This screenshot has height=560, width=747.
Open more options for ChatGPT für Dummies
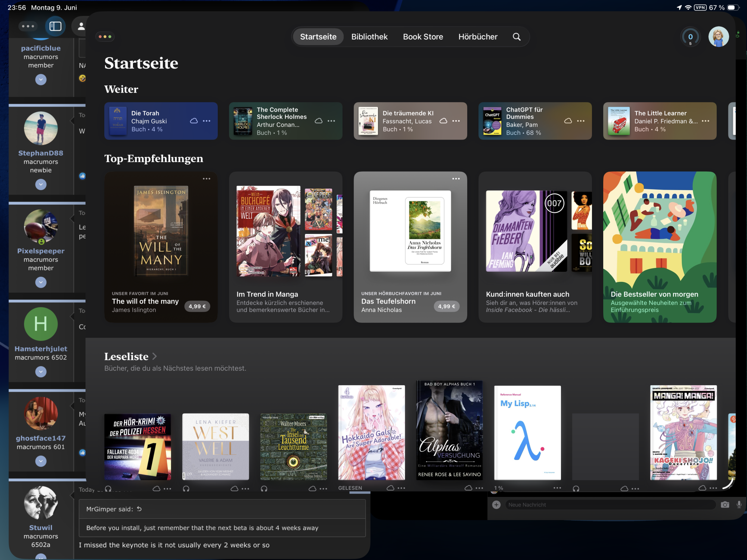click(x=581, y=121)
